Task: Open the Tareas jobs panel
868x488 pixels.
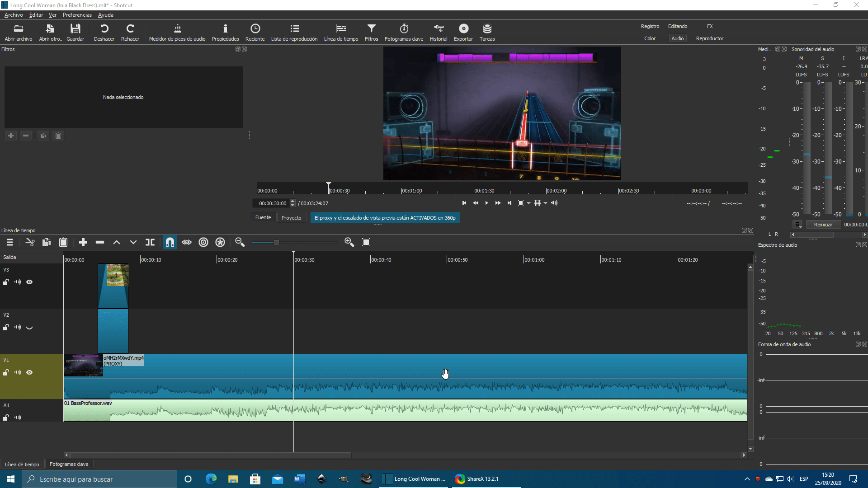Action: tap(487, 33)
